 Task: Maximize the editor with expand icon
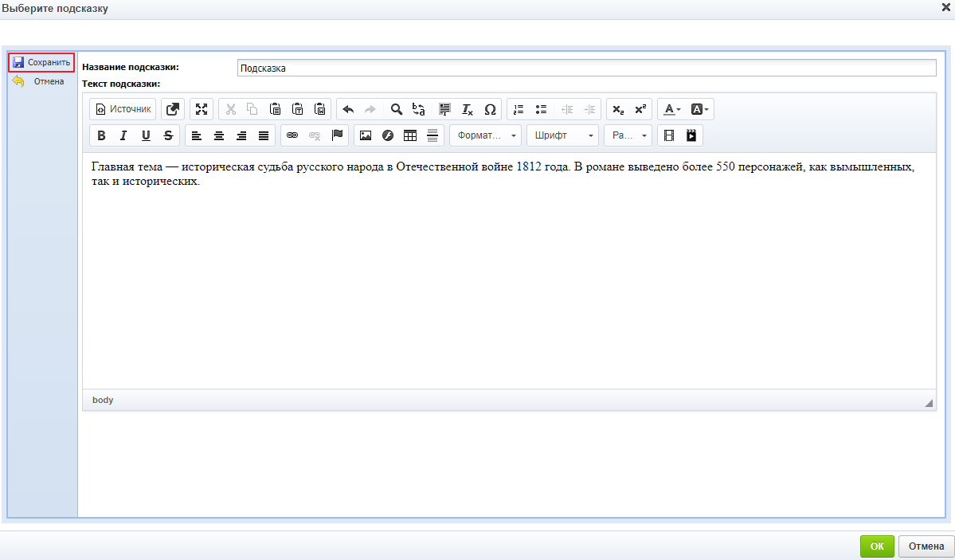coord(202,109)
